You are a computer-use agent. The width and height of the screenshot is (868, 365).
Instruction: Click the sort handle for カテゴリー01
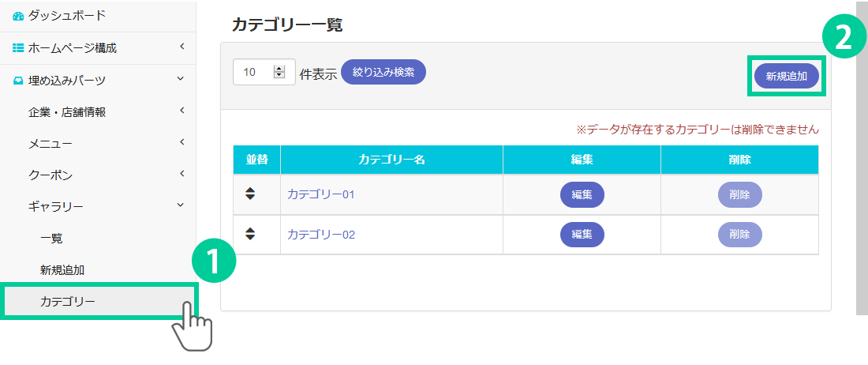point(250,194)
